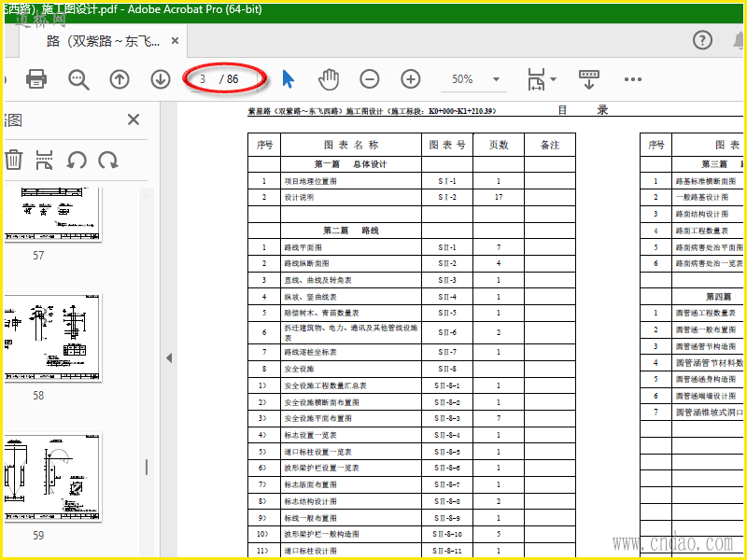Click the '设计说明' table entry

[x=299, y=197]
